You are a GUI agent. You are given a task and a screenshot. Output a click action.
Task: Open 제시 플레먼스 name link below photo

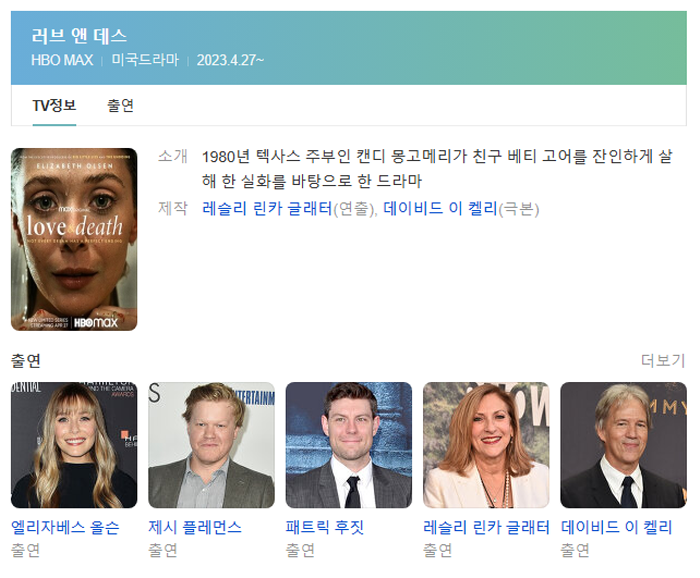point(195,527)
